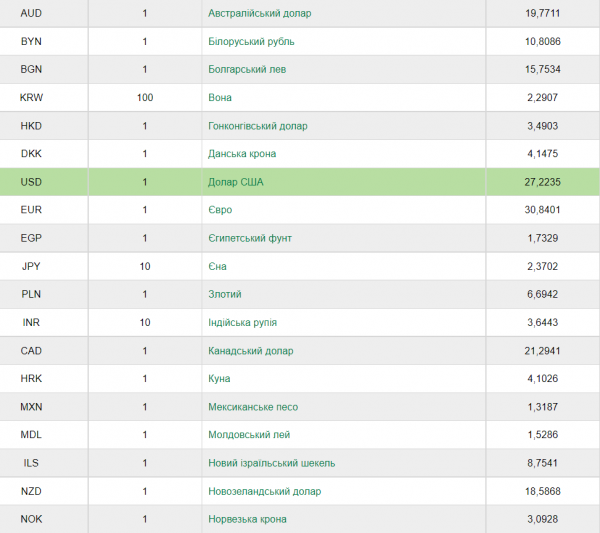The width and height of the screenshot is (600, 533).
Task: Click the rate value 21,2941
Action: click(542, 351)
